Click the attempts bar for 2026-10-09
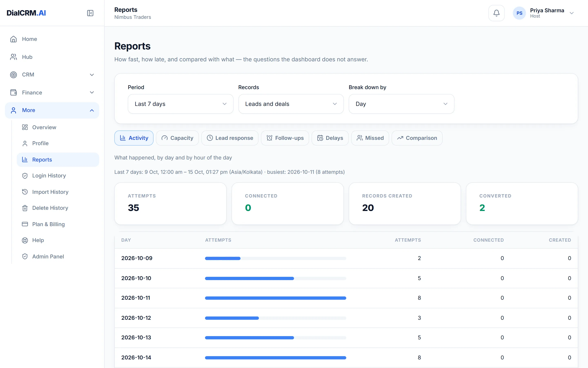588x368 pixels. 276,258
